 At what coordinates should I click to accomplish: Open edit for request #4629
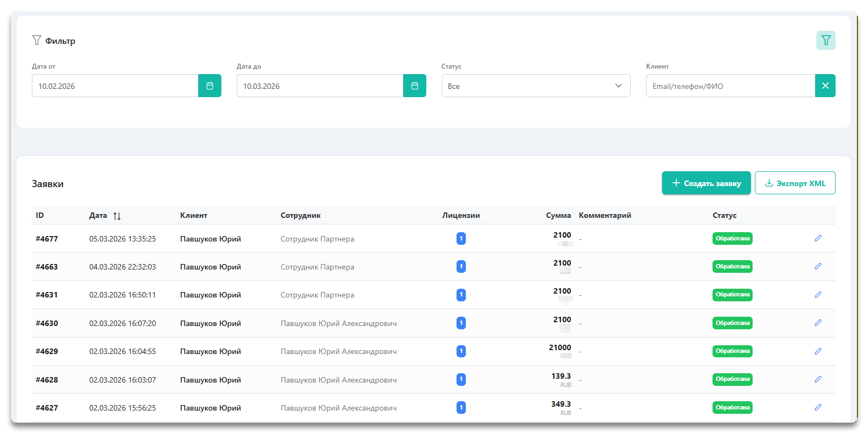(x=817, y=351)
